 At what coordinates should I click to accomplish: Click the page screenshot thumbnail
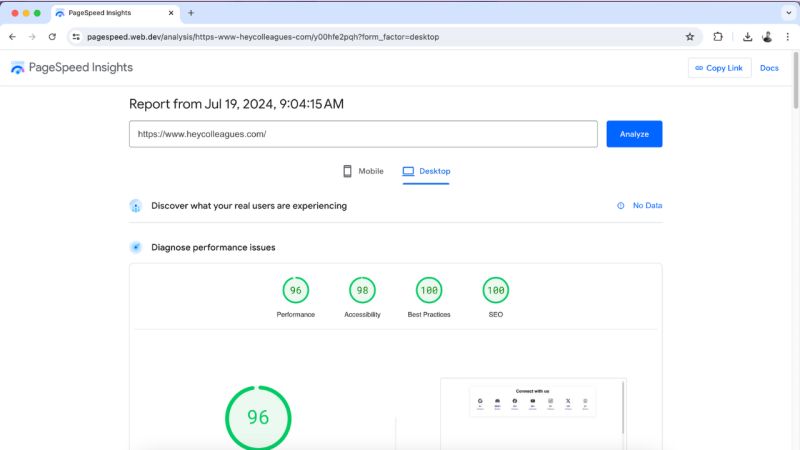532,410
